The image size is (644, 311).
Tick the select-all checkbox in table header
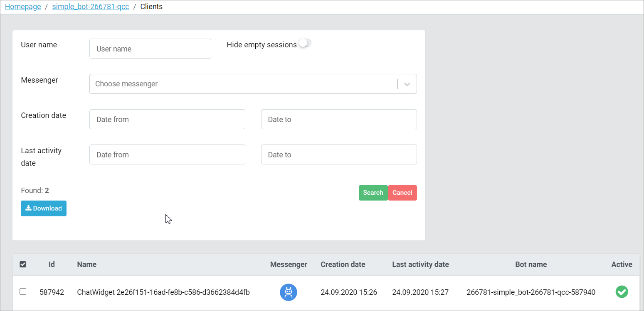coord(23,264)
